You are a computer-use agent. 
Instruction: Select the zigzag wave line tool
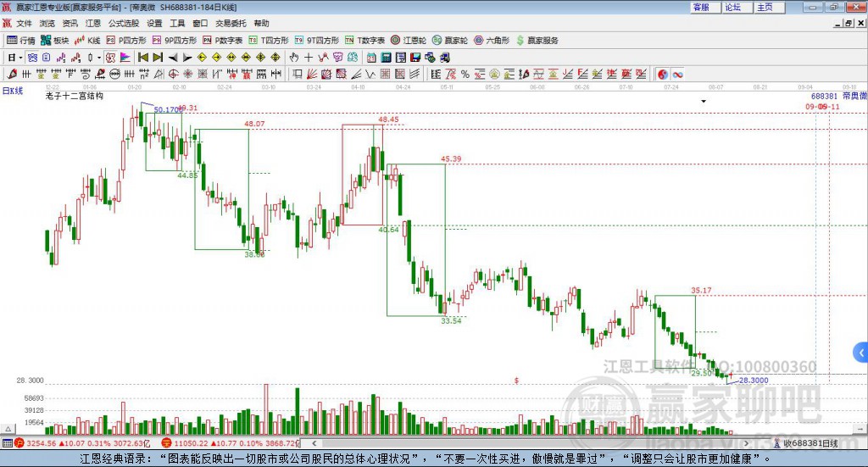point(370,74)
